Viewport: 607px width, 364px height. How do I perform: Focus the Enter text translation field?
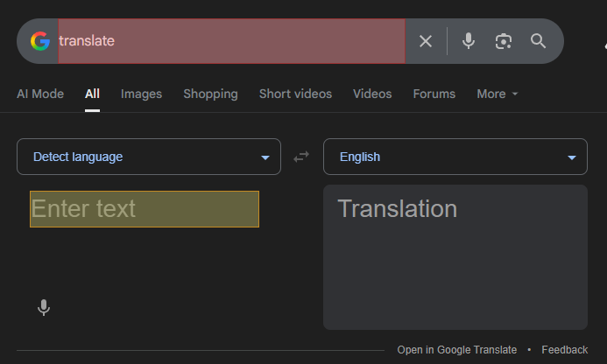pyautogui.click(x=145, y=209)
